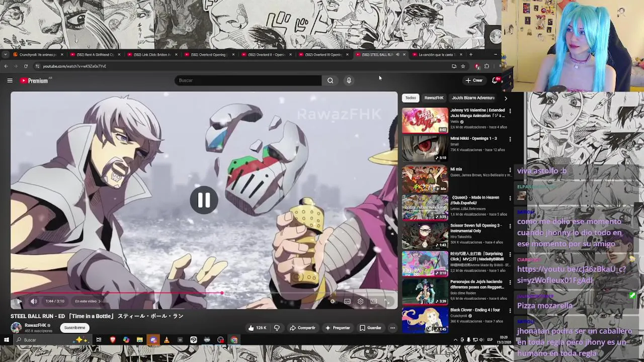Open Task View in the Windows taskbar
The height and width of the screenshot is (362, 644).
pos(99,340)
